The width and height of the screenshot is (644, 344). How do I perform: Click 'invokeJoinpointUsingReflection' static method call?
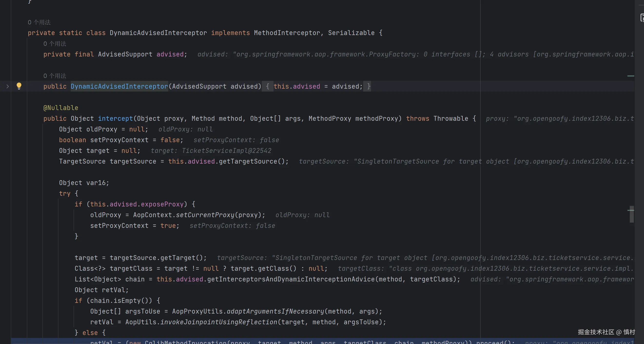pos(219,322)
